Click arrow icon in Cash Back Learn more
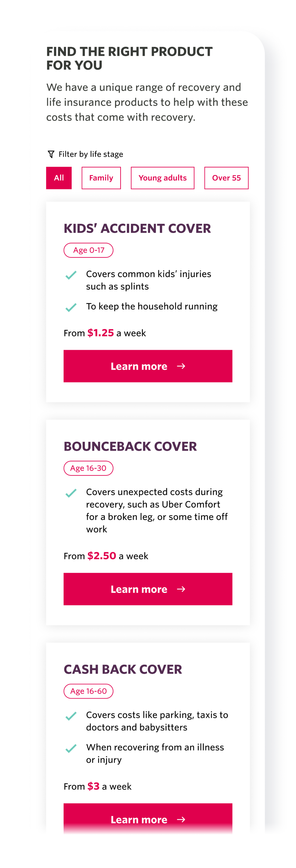Screen dimensions: 296x868 pyautogui.click(x=181, y=819)
